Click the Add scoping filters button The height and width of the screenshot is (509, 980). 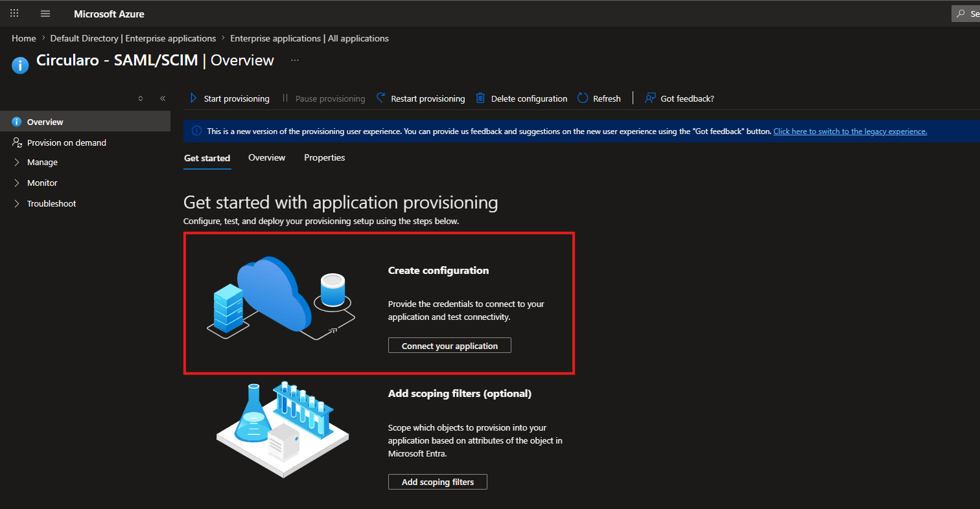click(x=437, y=482)
